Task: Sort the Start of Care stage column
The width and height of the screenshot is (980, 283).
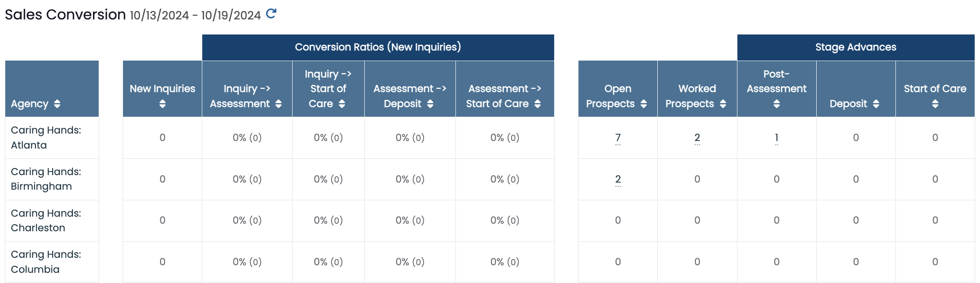Action: click(x=935, y=104)
